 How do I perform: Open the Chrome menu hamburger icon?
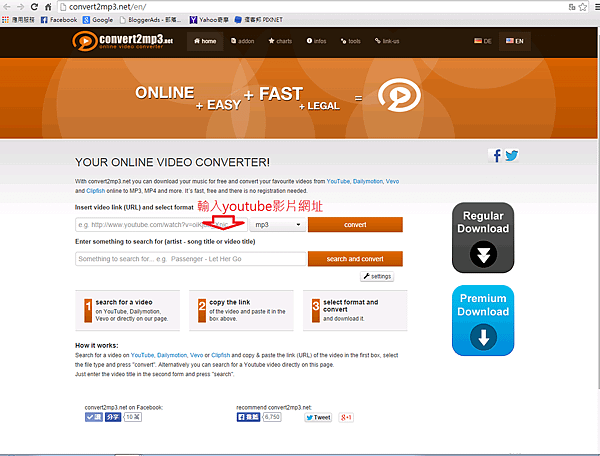[x=597, y=7]
